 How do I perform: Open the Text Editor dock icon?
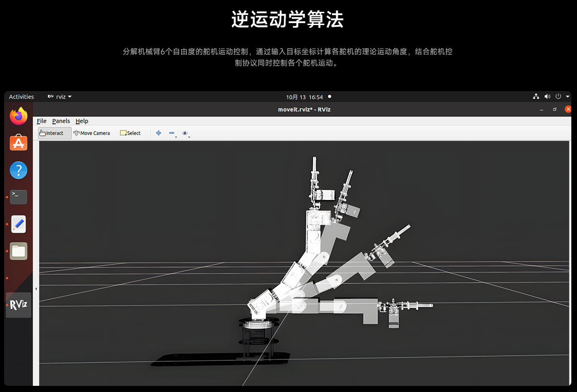point(18,224)
